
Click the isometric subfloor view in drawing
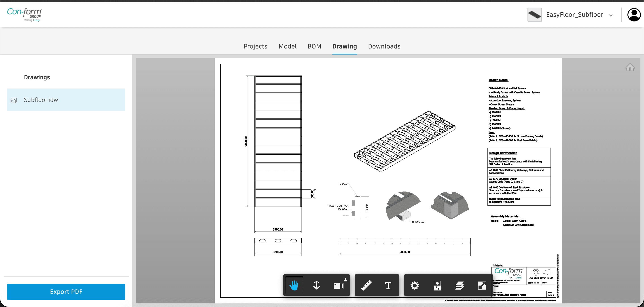[405, 141]
